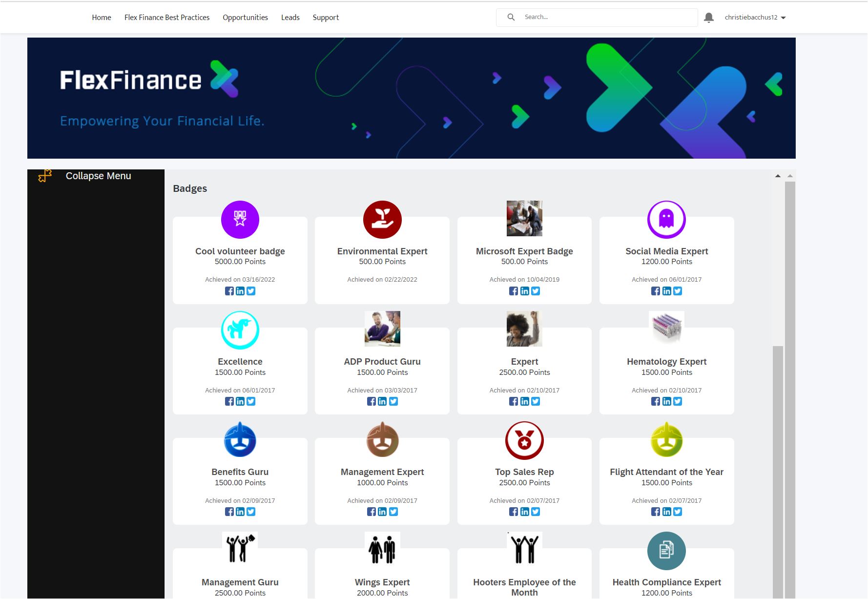
Task: Click the scrollbar up arrow
Action: click(777, 174)
